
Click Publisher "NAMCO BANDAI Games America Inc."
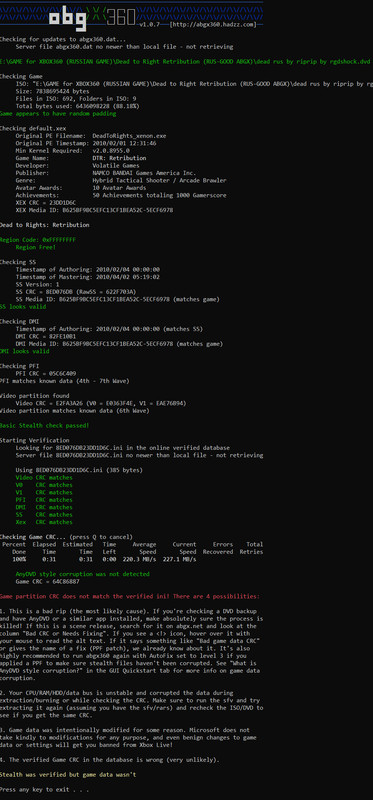pyautogui.click(x=144, y=173)
